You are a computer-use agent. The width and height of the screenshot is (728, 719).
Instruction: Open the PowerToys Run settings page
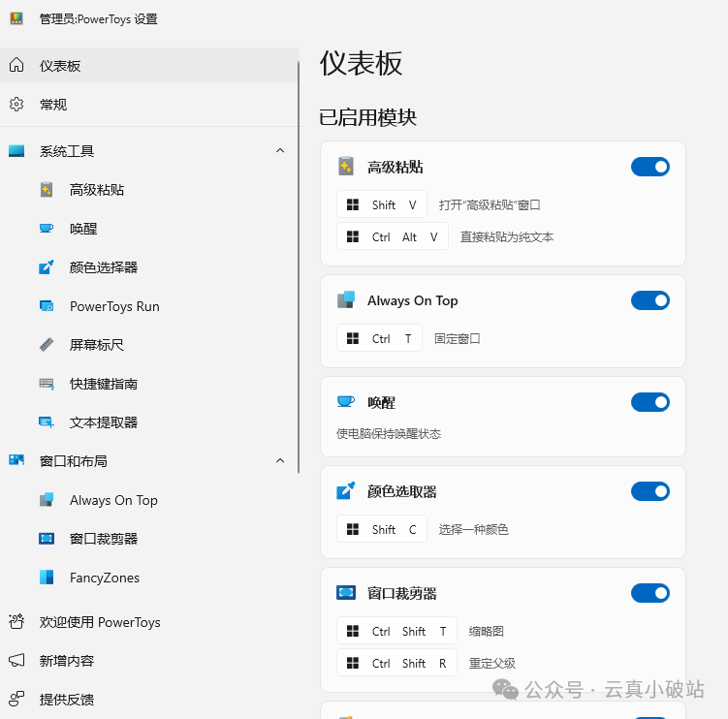point(149,306)
